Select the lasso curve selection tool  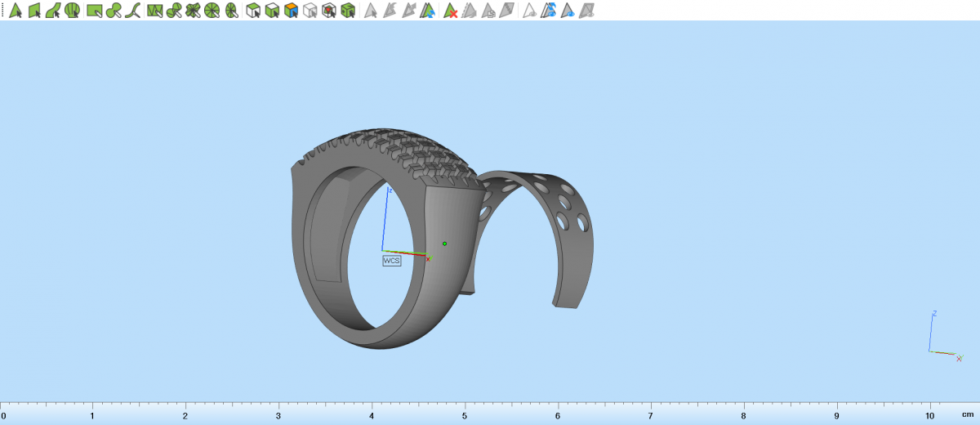133,11
